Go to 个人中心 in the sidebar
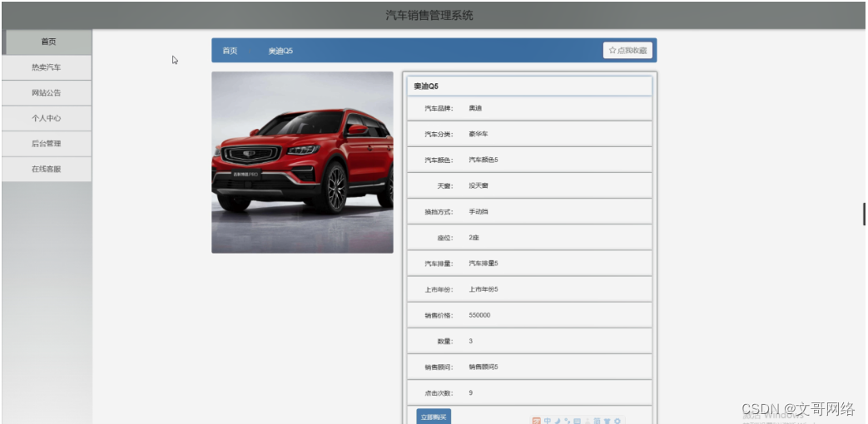The height and width of the screenshot is (424, 868). [x=47, y=118]
